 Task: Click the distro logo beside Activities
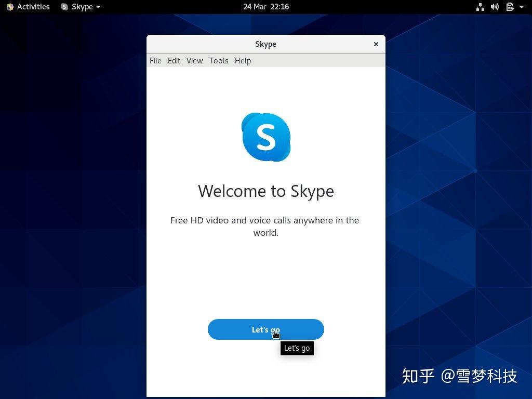(x=9, y=7)
